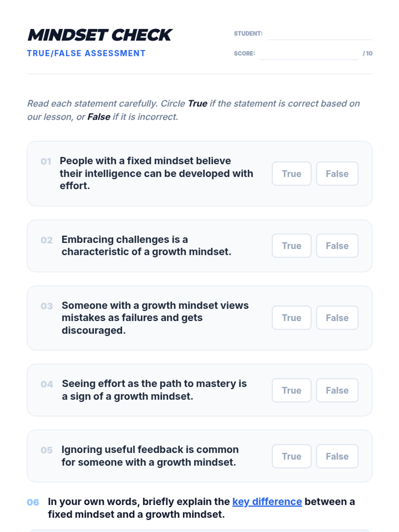Click the Mindset Check title
This screenshot has height=532, width=399.
tap(99, 35)
